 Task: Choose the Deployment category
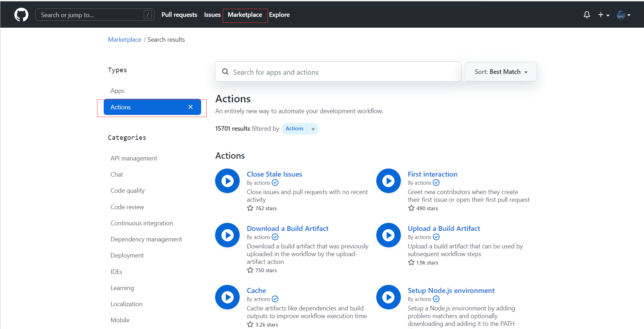click(x=127, y=255)
